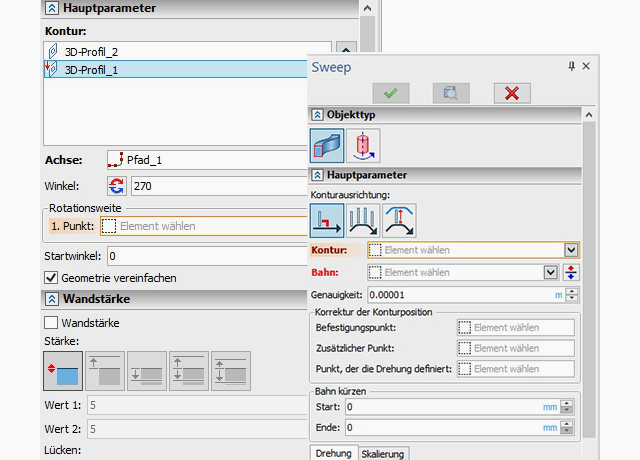The height and width of the screenshot is (460, 640).
Task: Close the Sweep panel
Action: point(586,66)
